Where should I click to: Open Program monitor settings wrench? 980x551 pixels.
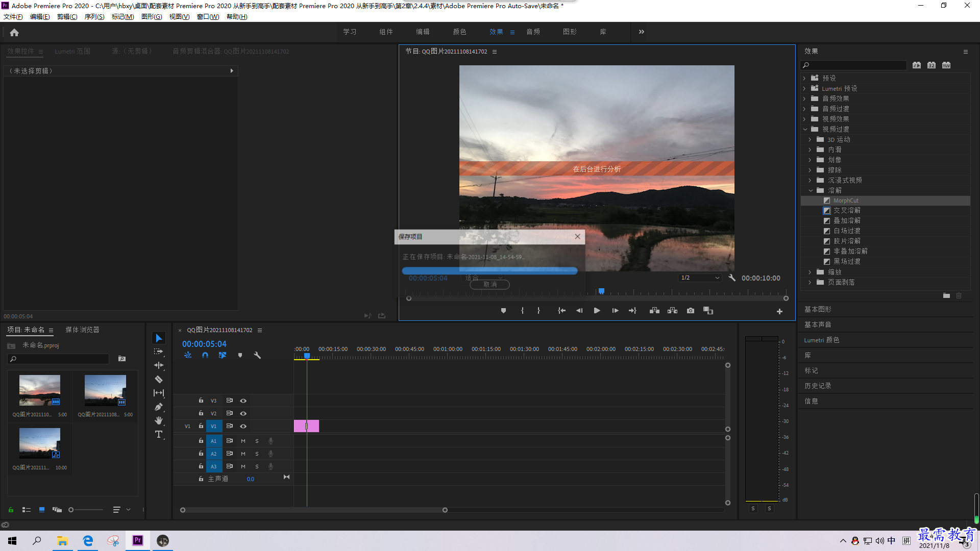pyautogui.click(x=732, y=278)
